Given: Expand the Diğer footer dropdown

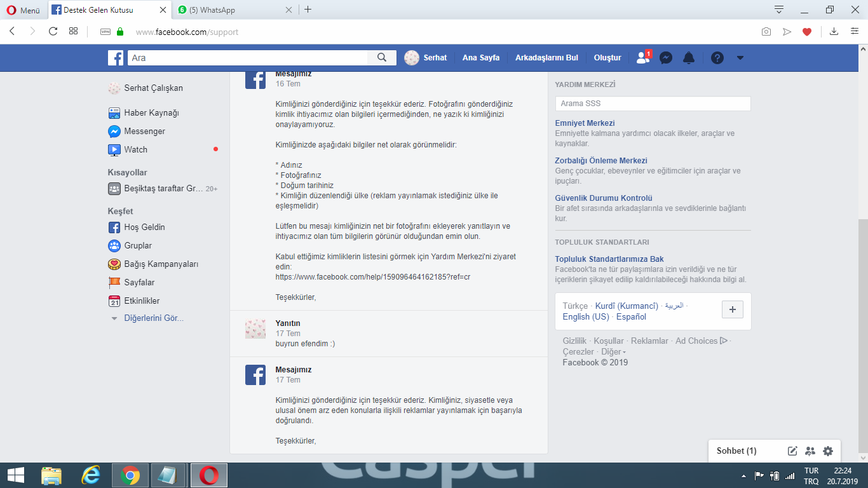Looking at the screenshot, I should pyautogui.click(x=613, y=352).
